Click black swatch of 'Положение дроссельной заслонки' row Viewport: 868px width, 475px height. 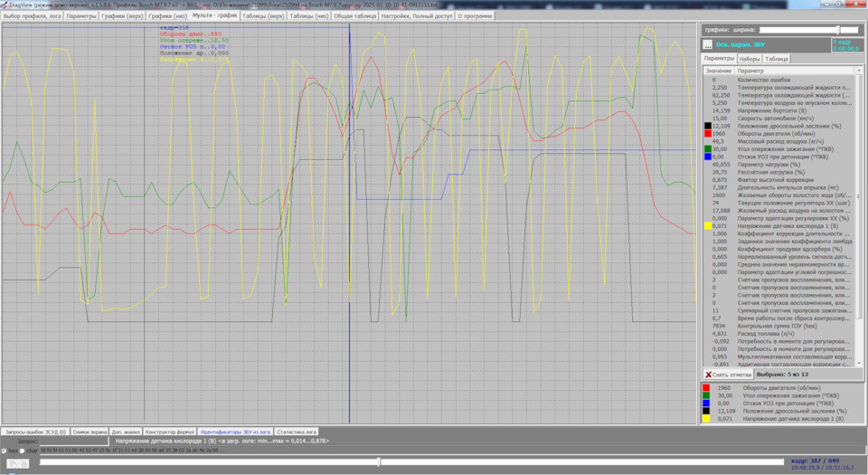click(x=707, y=127)
